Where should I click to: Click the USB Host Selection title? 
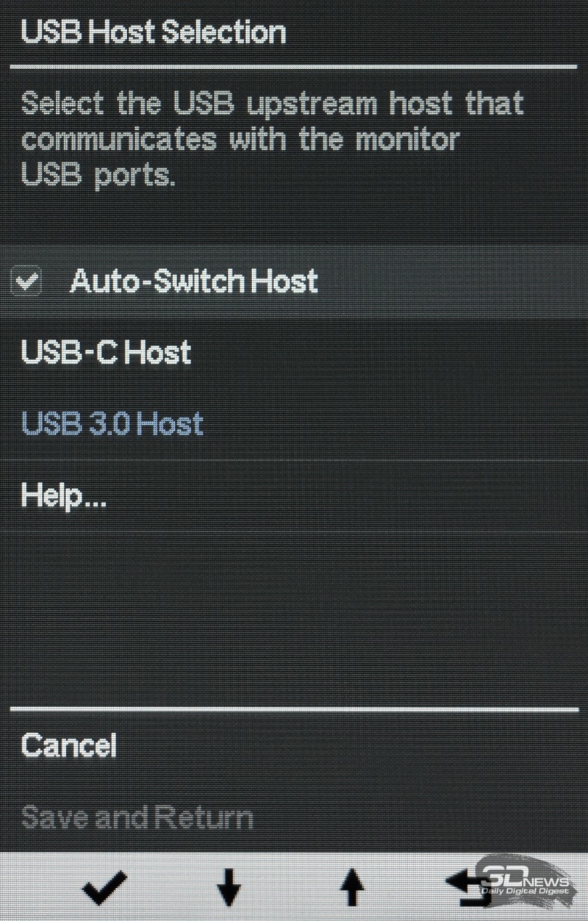click(x=153, y=33)
